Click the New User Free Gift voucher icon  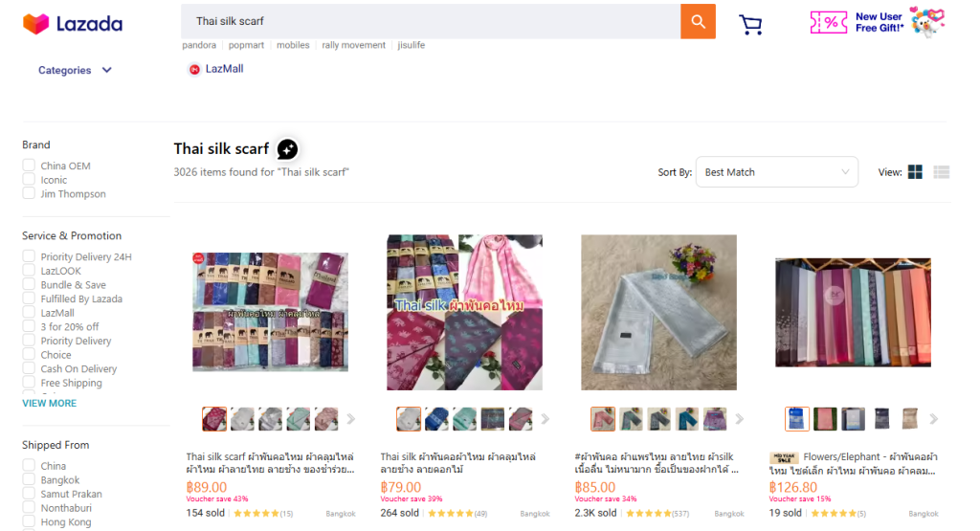click(829, 22)
